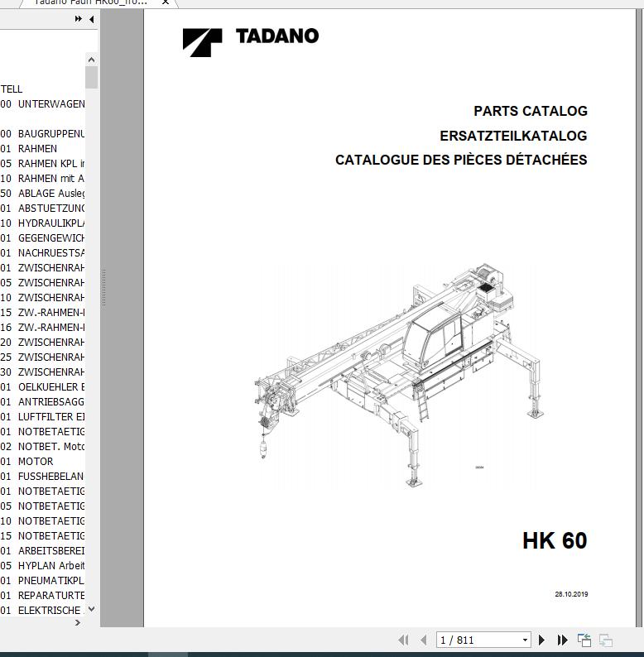Screen dimensions: 644x657
Task: Open the ABLAGE Ausleg bookmark
Action: tap(42, 193)
